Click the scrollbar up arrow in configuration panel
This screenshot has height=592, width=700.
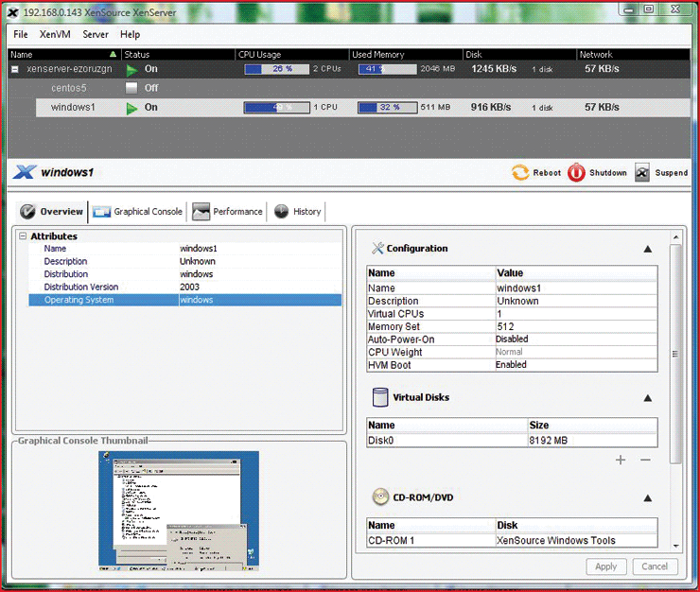(x=676, y=237)
